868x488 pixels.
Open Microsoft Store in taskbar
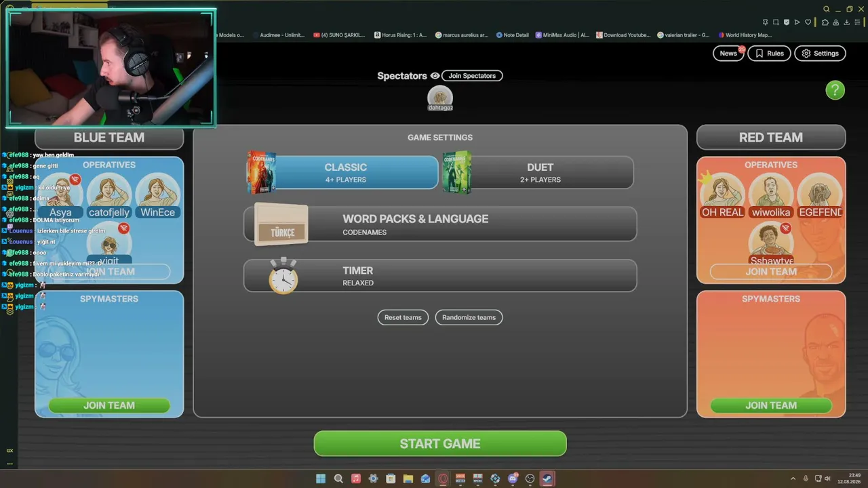pyautogui.click(x=391, y=479)
